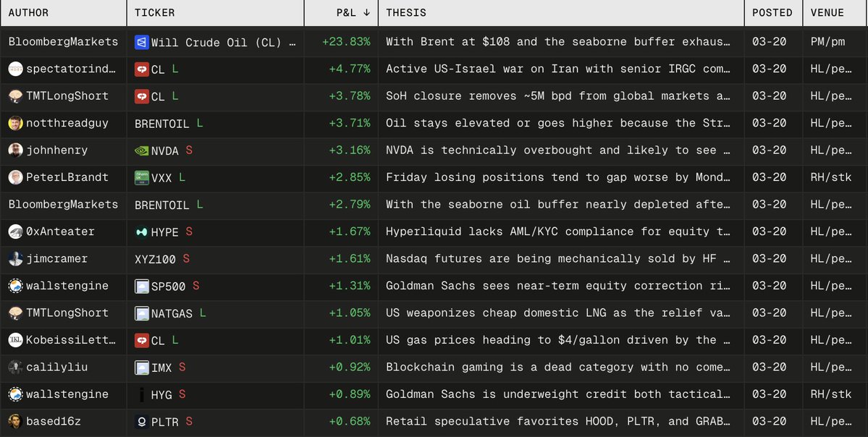Open thesis 'Friday losing positions tend to gap'
The width and height of the screenshot is (868, 437).
tap(557, 177)
